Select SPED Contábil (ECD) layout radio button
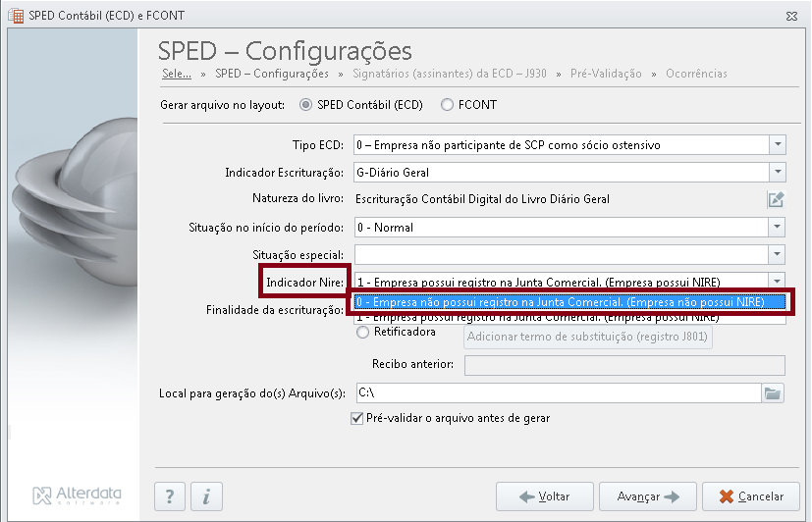The height and width of the screenshot is (522, 812). (305, 105)
